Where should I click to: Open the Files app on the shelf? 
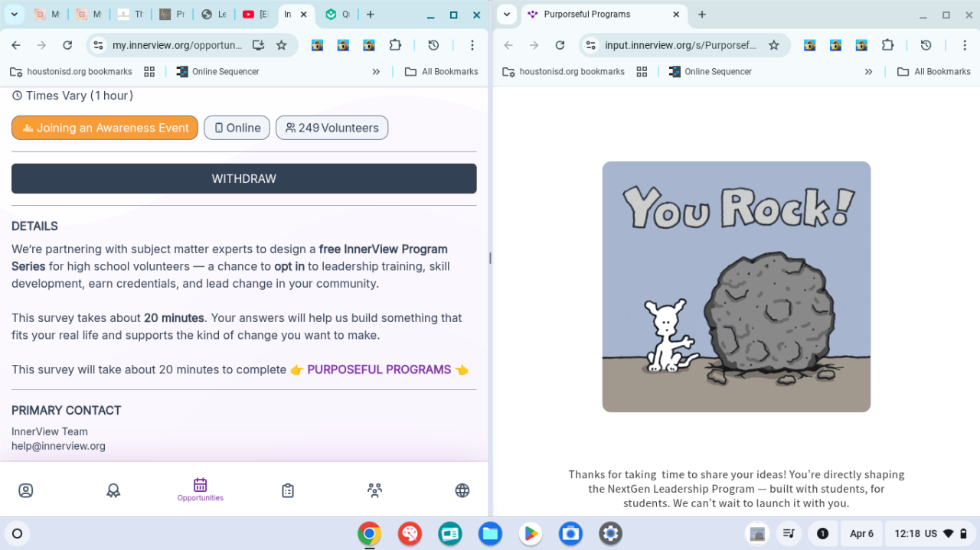(x=490, y=533)
